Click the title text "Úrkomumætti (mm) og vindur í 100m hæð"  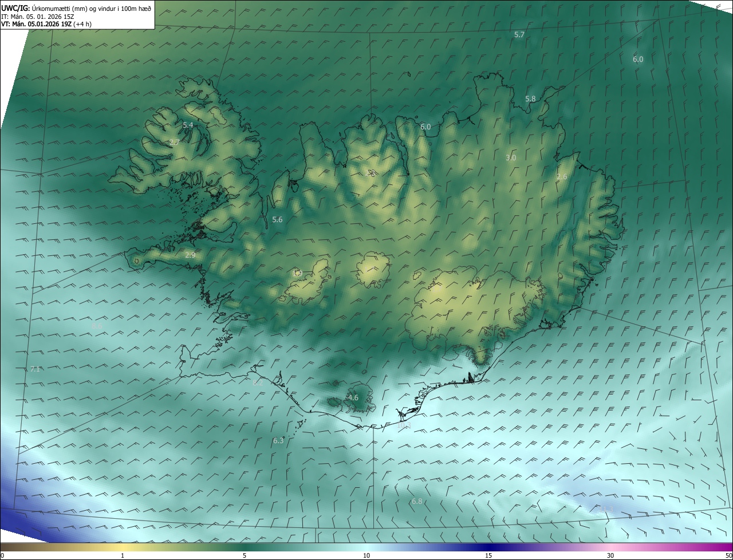pyautogui.click(x=92, y=8)
